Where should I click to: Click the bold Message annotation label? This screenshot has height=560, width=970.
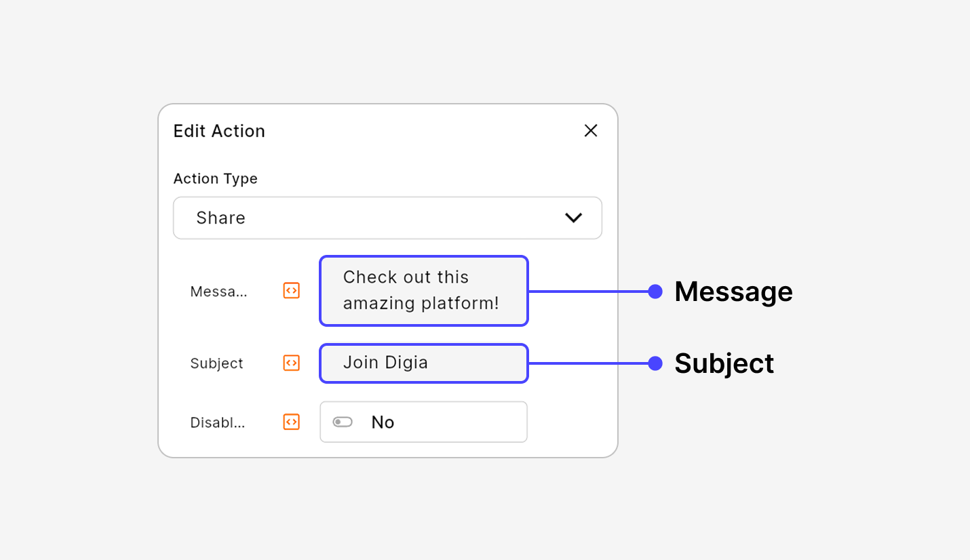(x=733, y=292)
